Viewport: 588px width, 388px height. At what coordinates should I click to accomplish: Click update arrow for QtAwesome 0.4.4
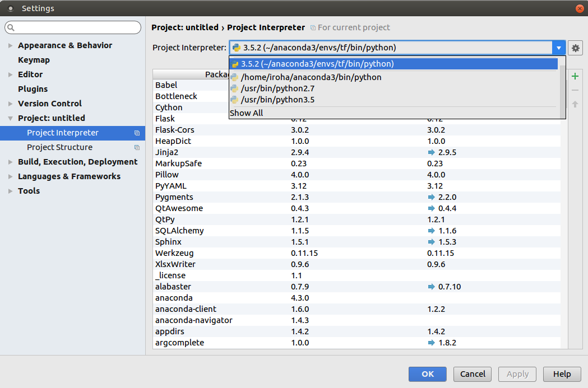coord(431,209)
